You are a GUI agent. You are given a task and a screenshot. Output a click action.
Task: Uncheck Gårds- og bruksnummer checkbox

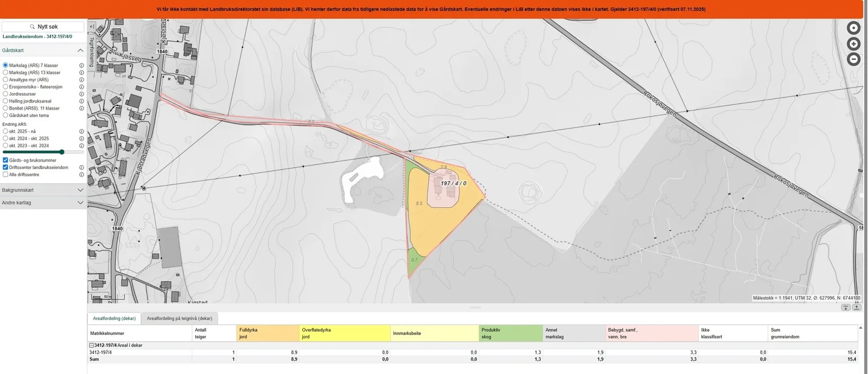(5, 160)
